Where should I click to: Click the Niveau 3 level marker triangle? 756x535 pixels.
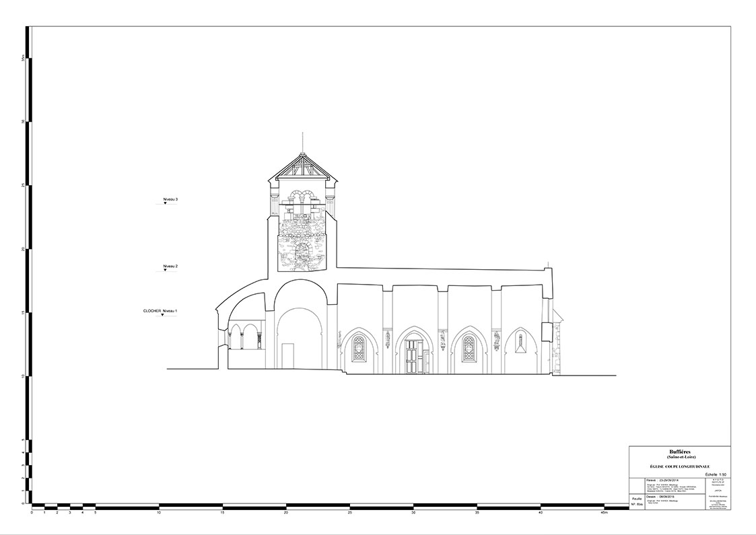point(165,203)
